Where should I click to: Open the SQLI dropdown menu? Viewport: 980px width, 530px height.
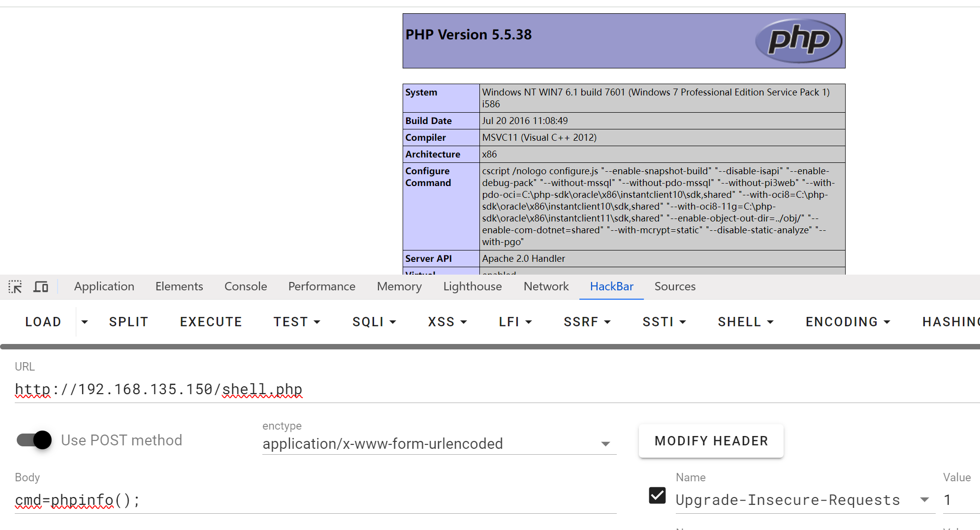tap(374, 322)
